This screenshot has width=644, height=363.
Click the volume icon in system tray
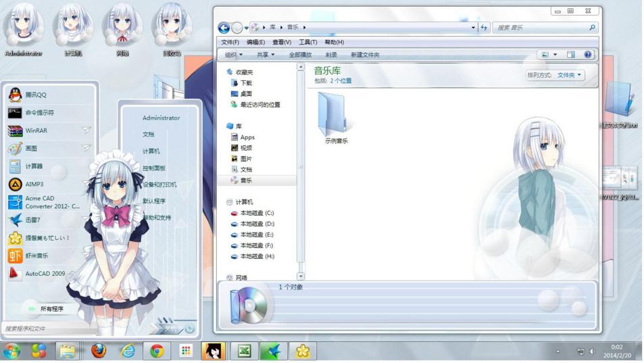tap(592, 352)
